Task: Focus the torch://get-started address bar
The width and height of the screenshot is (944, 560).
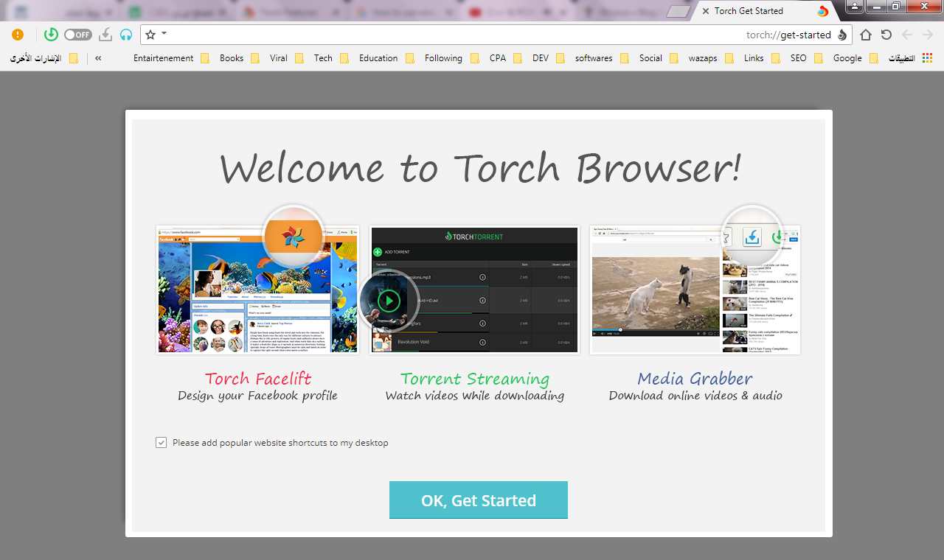Action: (496, 35)
